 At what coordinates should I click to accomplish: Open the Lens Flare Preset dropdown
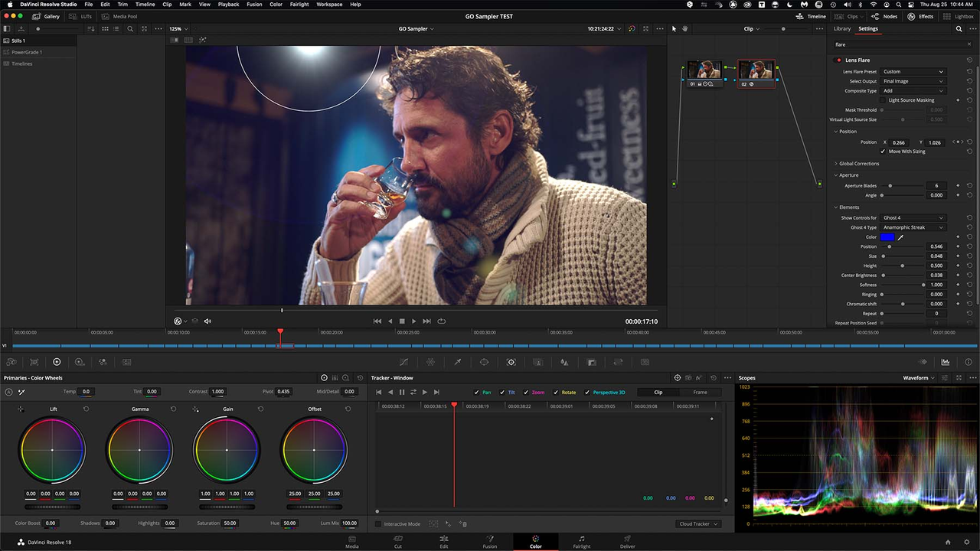913,71
